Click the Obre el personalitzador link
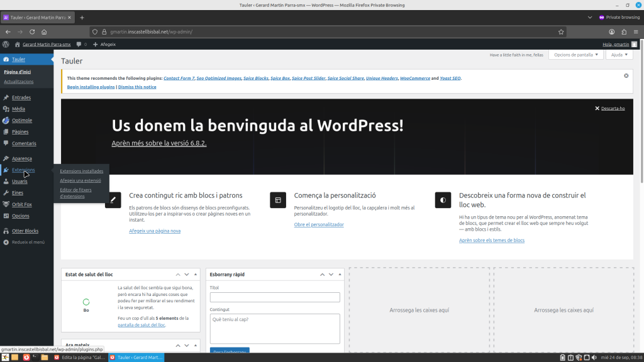 pos(319,224)
